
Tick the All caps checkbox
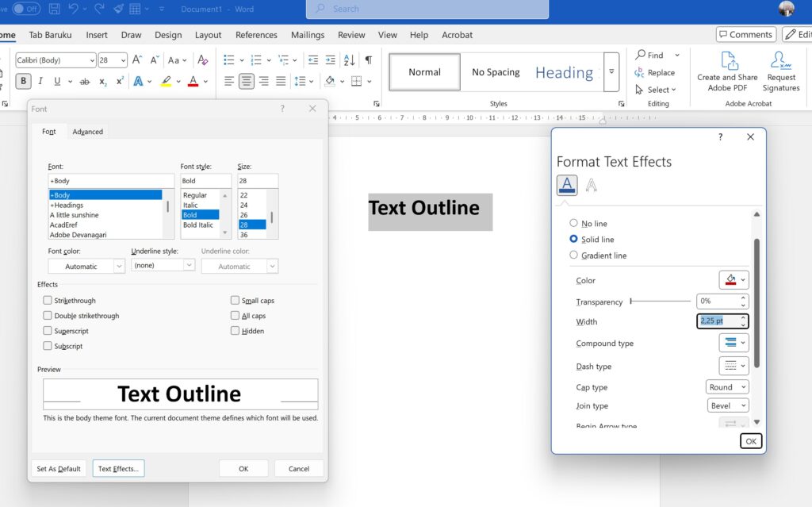(x=235, y=315)
